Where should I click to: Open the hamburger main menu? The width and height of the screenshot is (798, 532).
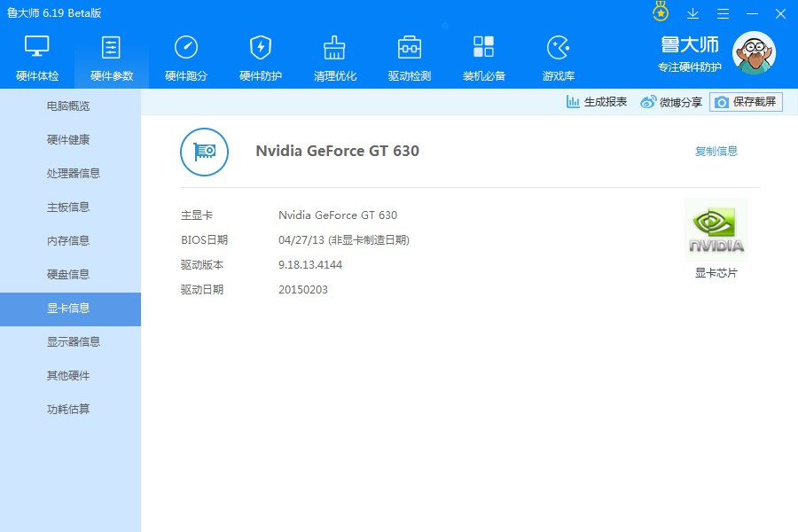tap(723, 14)
